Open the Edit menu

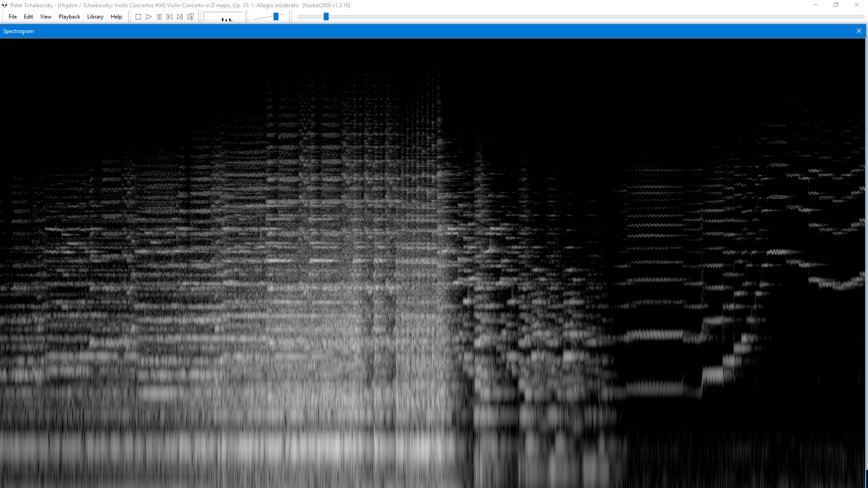pos(28,17)
